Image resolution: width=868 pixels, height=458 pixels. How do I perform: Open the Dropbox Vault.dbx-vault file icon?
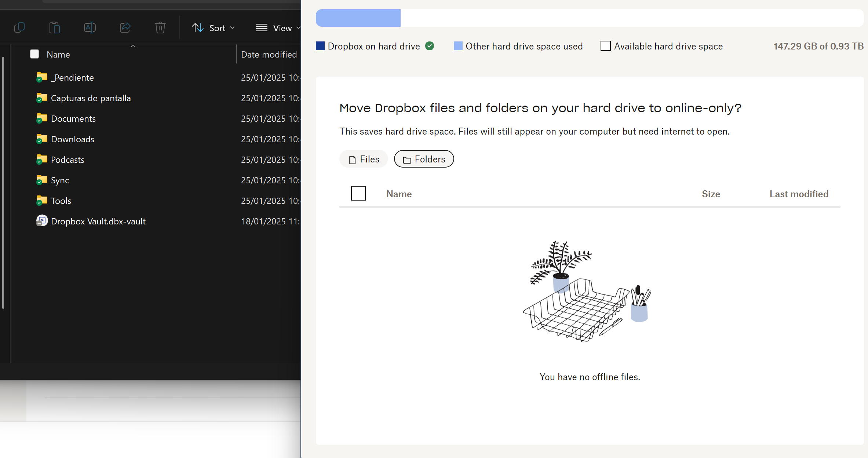(42, 221)
